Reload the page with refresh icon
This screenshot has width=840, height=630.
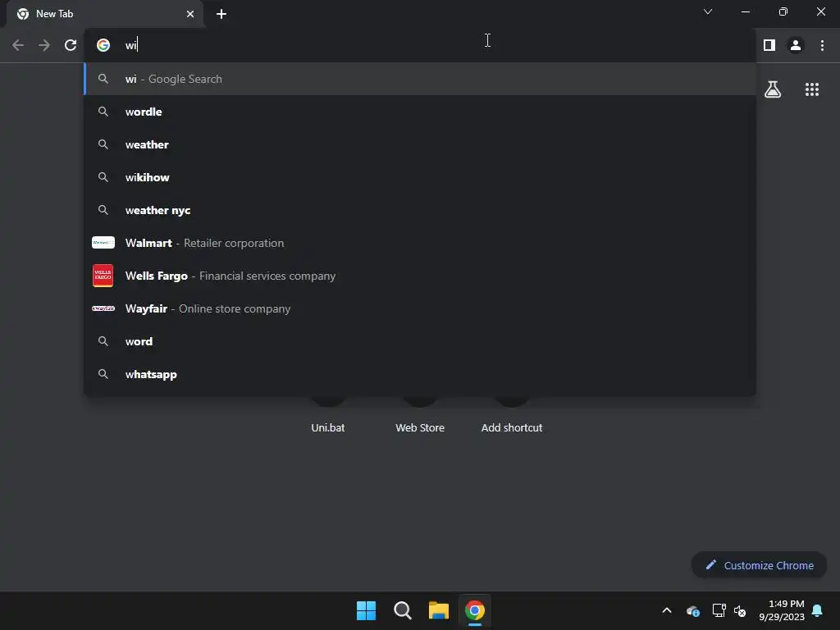click(71, 45)
